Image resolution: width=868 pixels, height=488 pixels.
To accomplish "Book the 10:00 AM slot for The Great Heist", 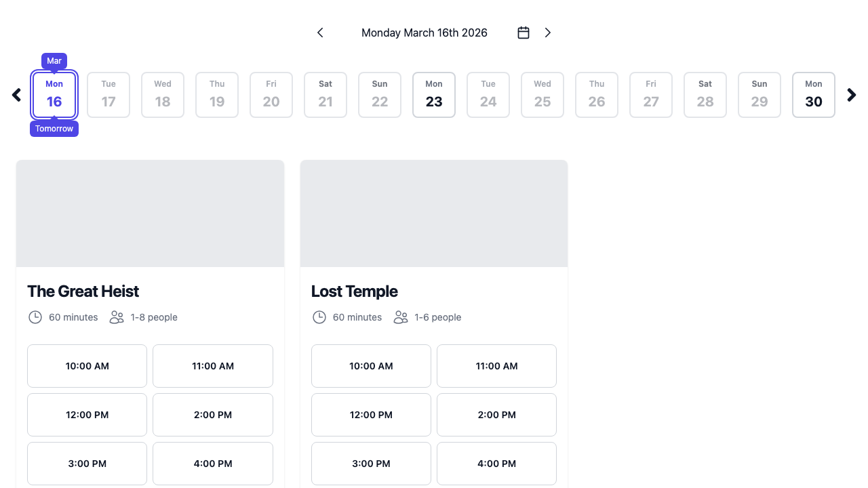I will click(x=87, y=366).
